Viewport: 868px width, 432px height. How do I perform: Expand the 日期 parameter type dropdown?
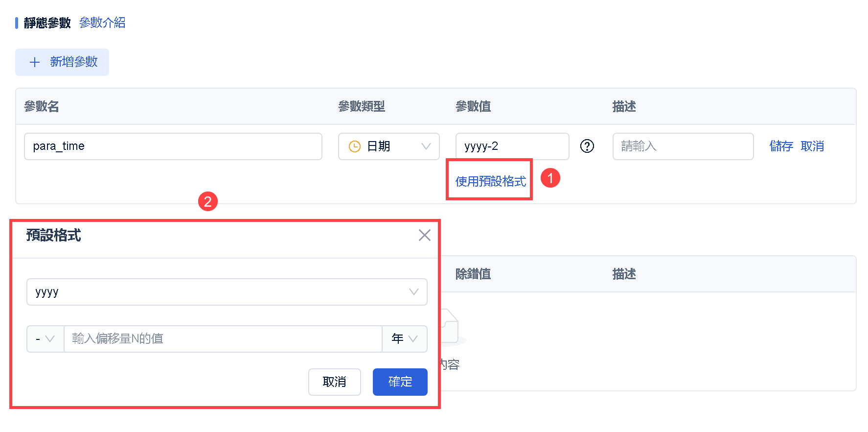[x=426, y=146]
